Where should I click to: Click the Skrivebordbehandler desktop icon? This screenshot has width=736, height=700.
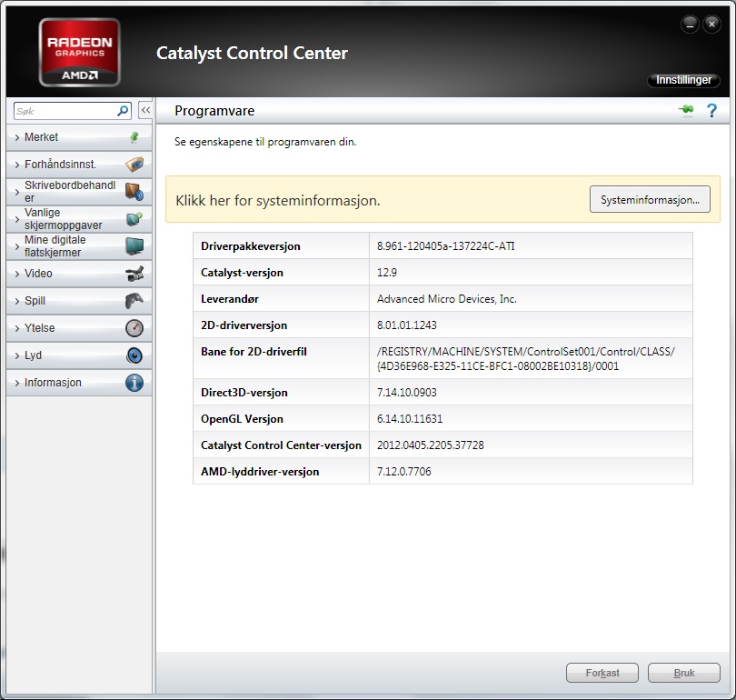pyautogui.click(x=134, y=192)
